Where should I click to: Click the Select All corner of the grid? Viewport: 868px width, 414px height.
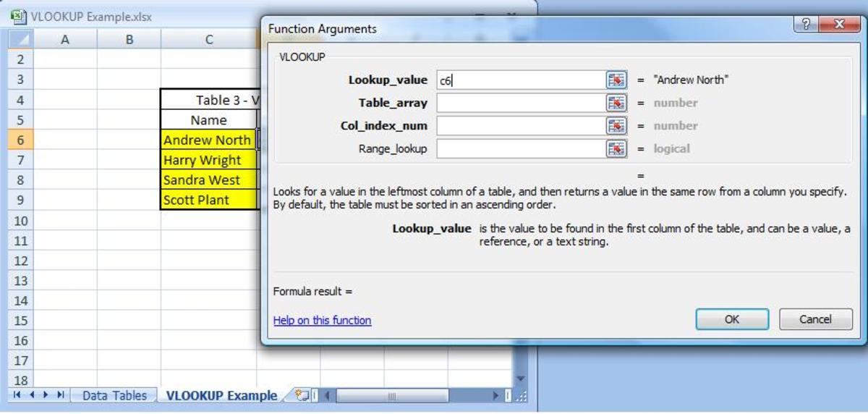[20, 40]
